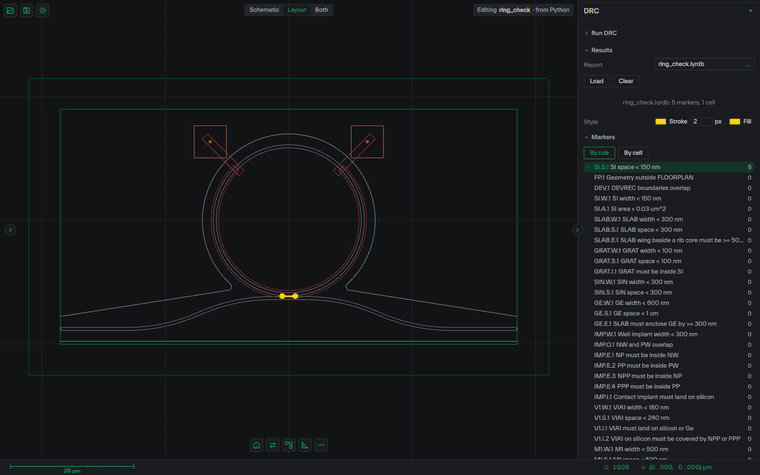760x475 pixels.
Task: Select GE.E.1 SLAB must enclose GE rule
Action: click(668, 324)
